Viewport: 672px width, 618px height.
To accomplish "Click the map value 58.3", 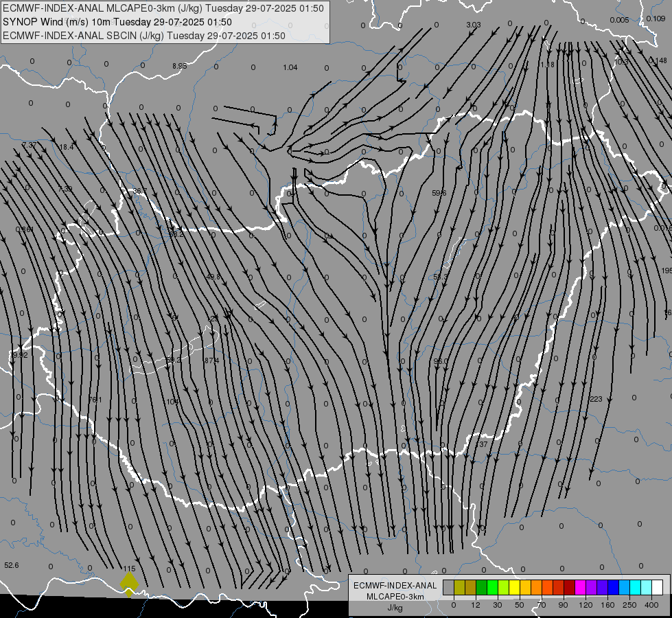I will 440,277.
